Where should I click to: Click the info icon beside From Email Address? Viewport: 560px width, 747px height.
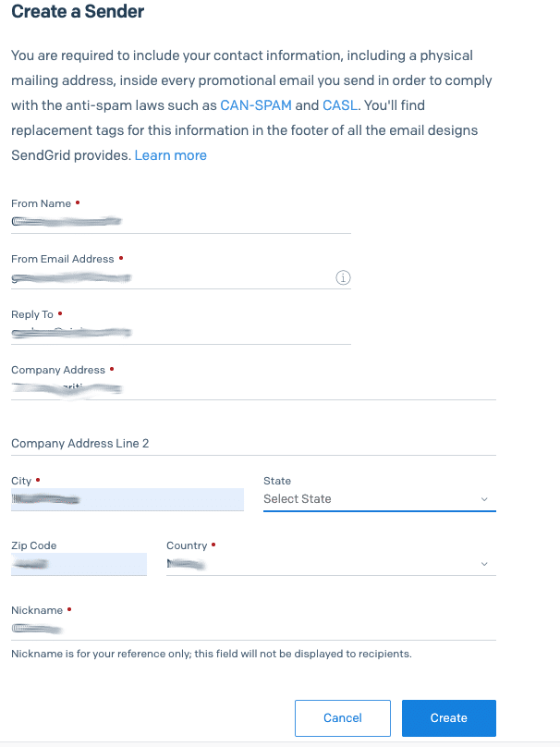click(x=343, y=277)
